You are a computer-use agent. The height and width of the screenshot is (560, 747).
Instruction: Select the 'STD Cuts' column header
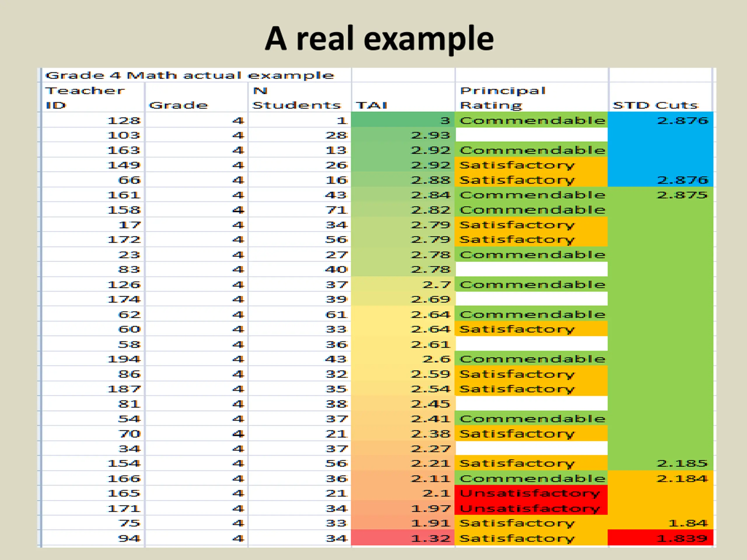coord(661,97)
